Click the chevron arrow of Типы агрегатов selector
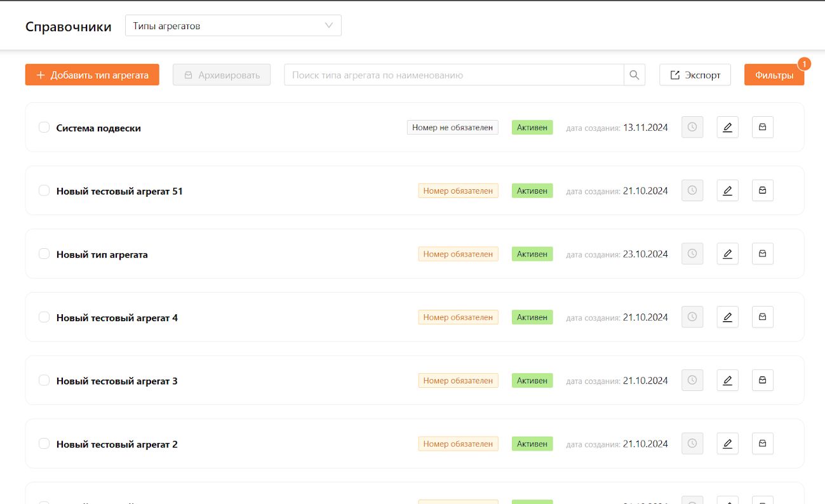This screenshot has width=825, height=504. pos(329,26)
